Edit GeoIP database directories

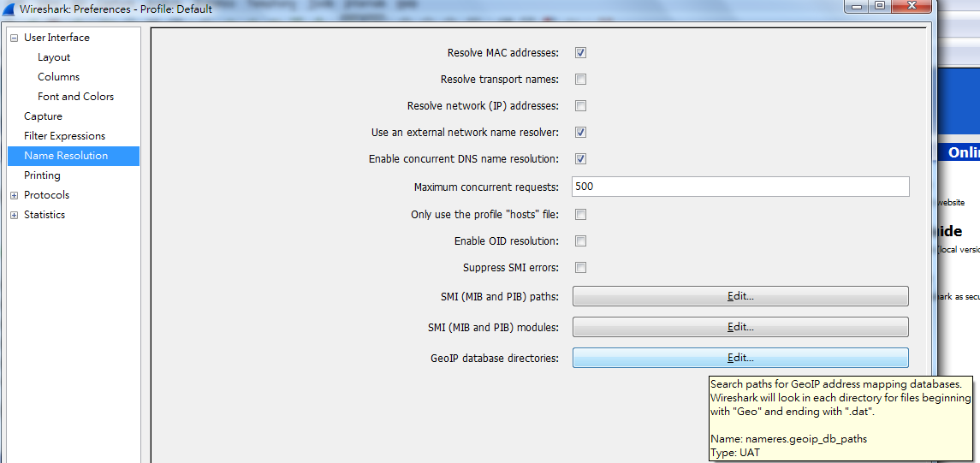740,358
